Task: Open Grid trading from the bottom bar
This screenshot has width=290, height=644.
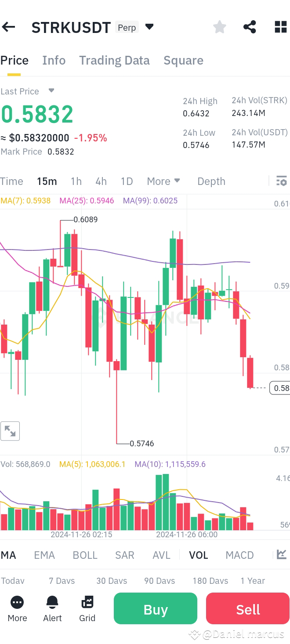Action: (87, 608)
